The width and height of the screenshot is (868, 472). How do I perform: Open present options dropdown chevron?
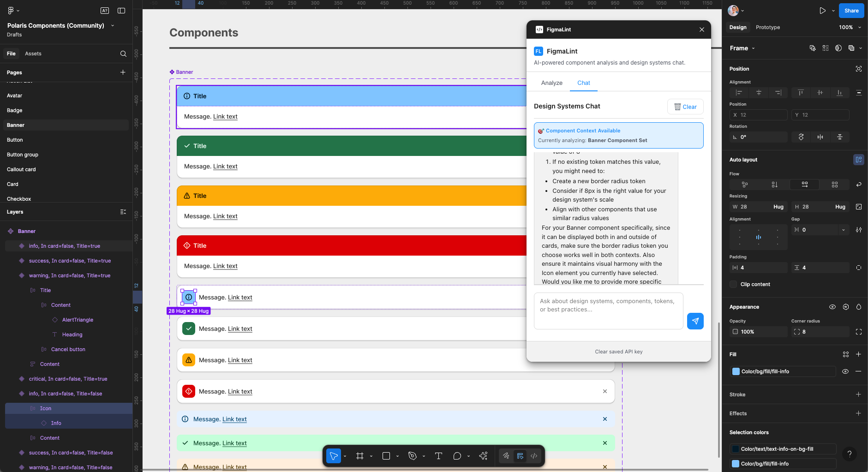pos(833,11)
